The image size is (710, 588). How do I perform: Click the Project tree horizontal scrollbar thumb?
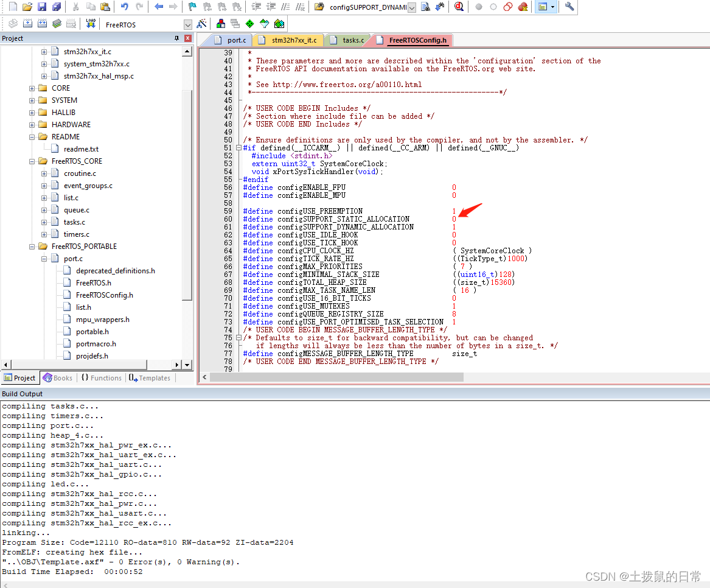pyautogui.click(x=79, y=365)
